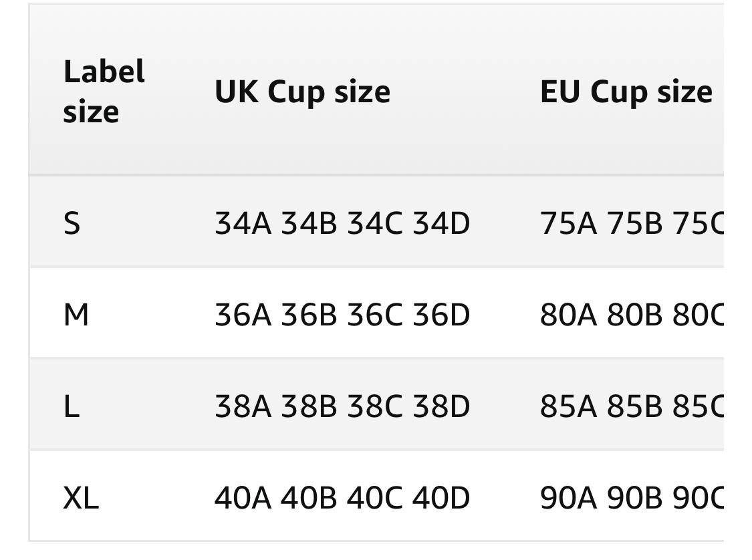Image resolution: width=752 pixels, height=560 pixels.
Task: Click the XL label size cell
Action: point(81,497)
